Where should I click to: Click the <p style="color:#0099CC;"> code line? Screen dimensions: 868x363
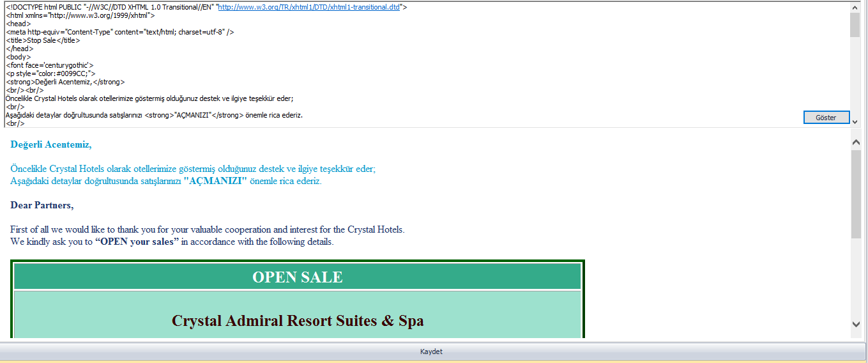51,73
